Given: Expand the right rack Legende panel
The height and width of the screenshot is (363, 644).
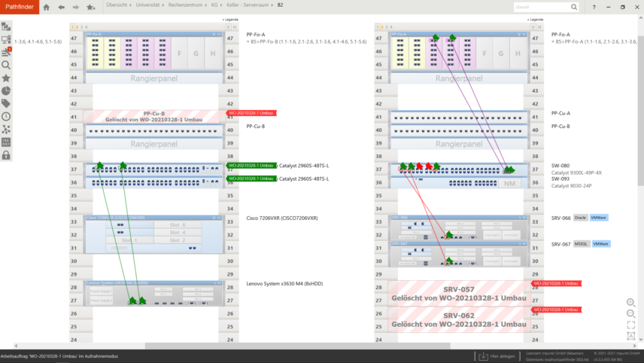Looking at the screenshot, I should click(534, 20).
